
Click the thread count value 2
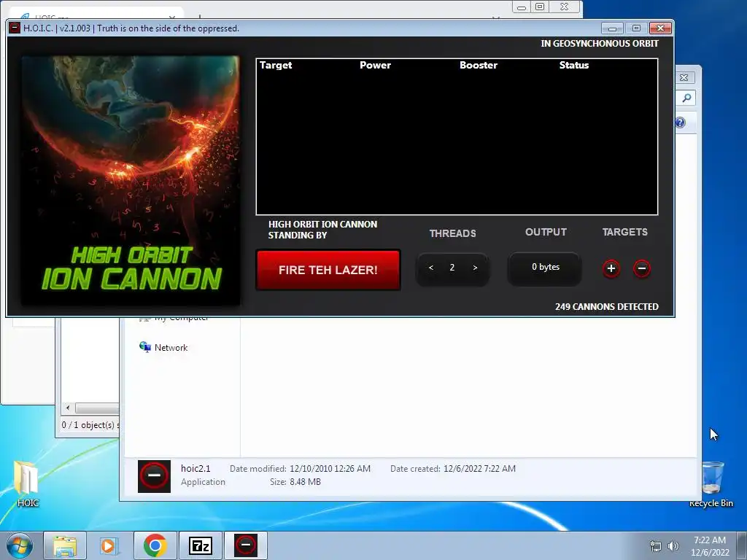452,268
